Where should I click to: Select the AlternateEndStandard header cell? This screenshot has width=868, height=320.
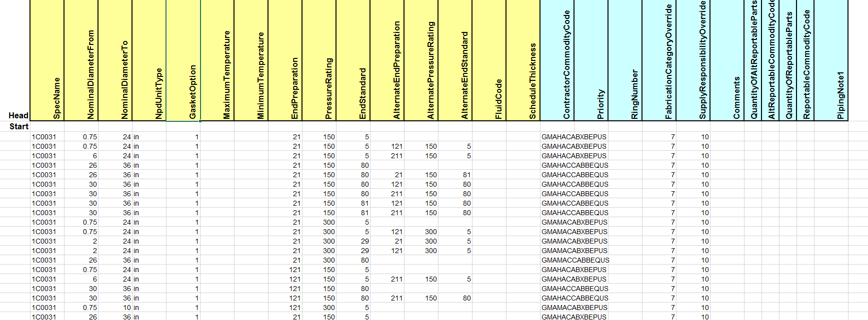[x=455, y=60]
